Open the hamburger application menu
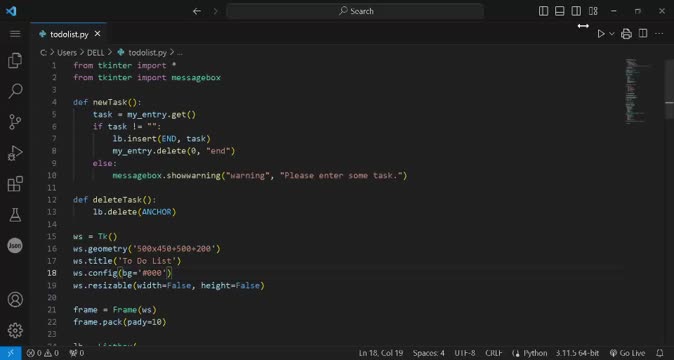This screenshot has width=674, height=360. (15, 34)
